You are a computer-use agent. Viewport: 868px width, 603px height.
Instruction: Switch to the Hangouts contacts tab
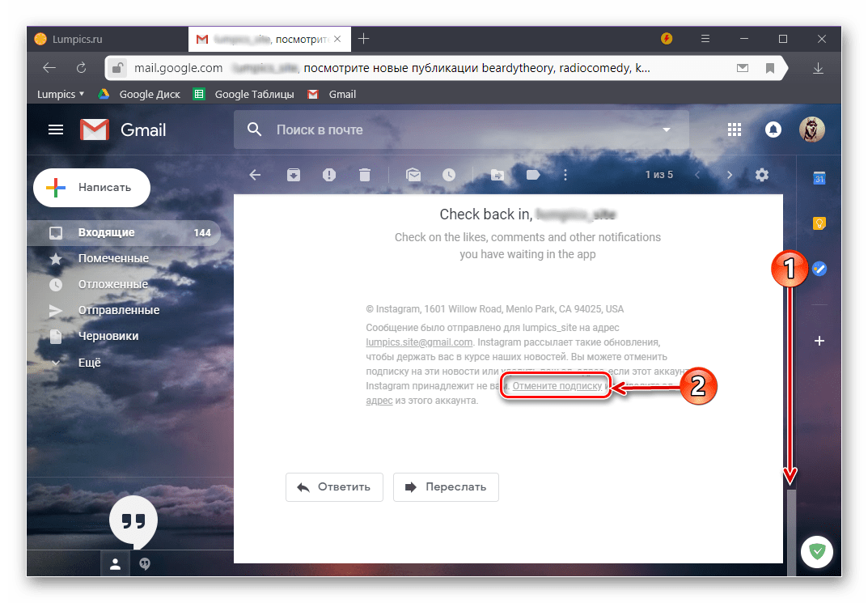(x=115, y=563)
